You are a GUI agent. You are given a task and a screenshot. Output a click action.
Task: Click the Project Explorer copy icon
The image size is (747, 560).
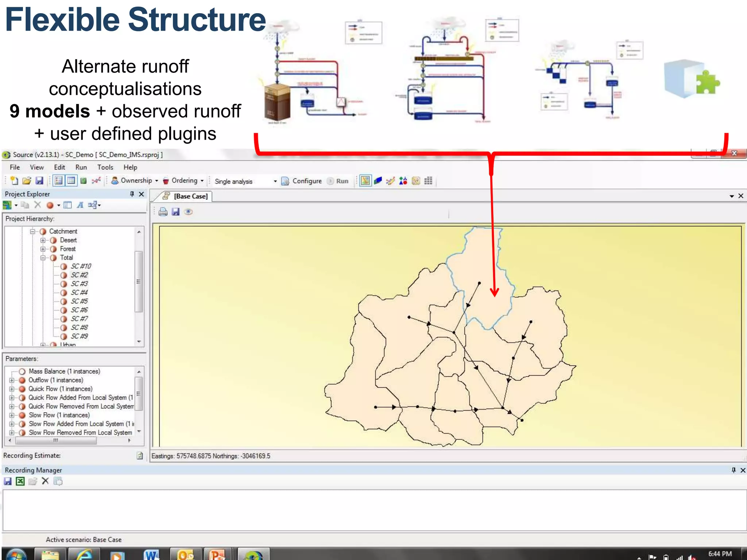(25, 205)
